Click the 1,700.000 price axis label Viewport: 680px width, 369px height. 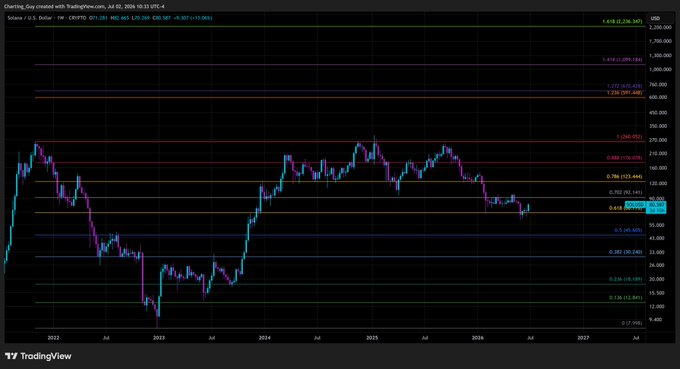coord(660,41)
